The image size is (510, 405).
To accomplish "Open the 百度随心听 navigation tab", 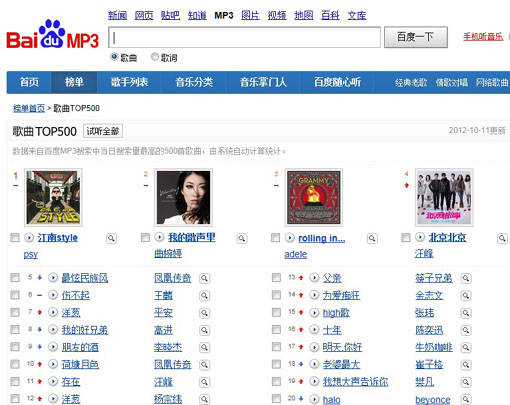I will tap(337, 82).
